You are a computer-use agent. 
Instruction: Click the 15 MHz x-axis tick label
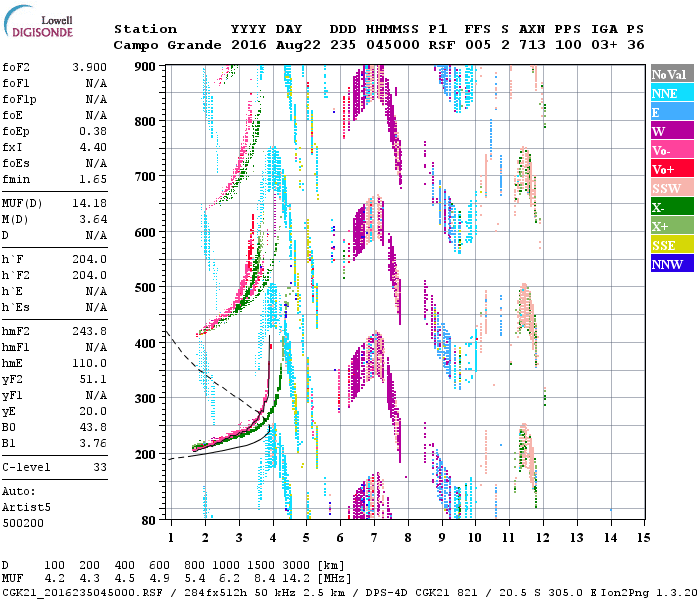click(x=644, y=538)
